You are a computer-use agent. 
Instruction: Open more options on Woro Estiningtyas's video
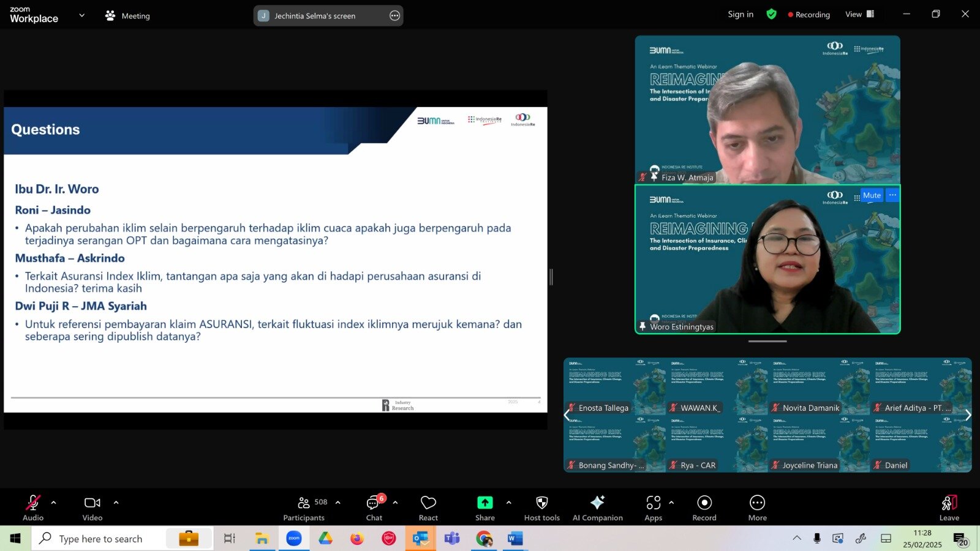coord(892,195)
